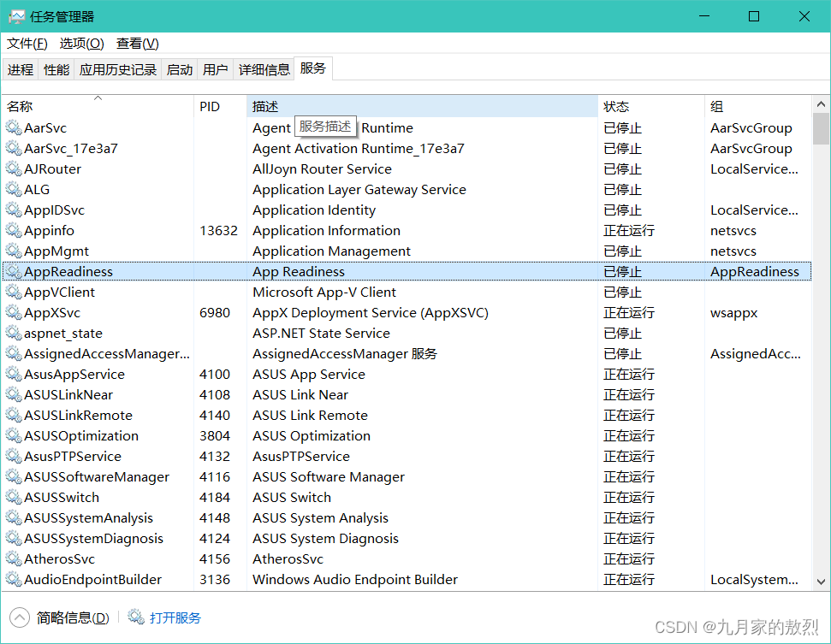Click the AssignedAccessManager service gear icon
Image resolution: width=831 pixels, height=644 pixels.
tap(14, 354)
